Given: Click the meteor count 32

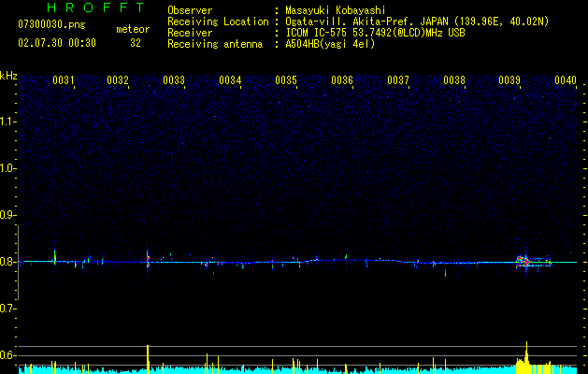Looking at the screenshot, I should tap(136, 43).
